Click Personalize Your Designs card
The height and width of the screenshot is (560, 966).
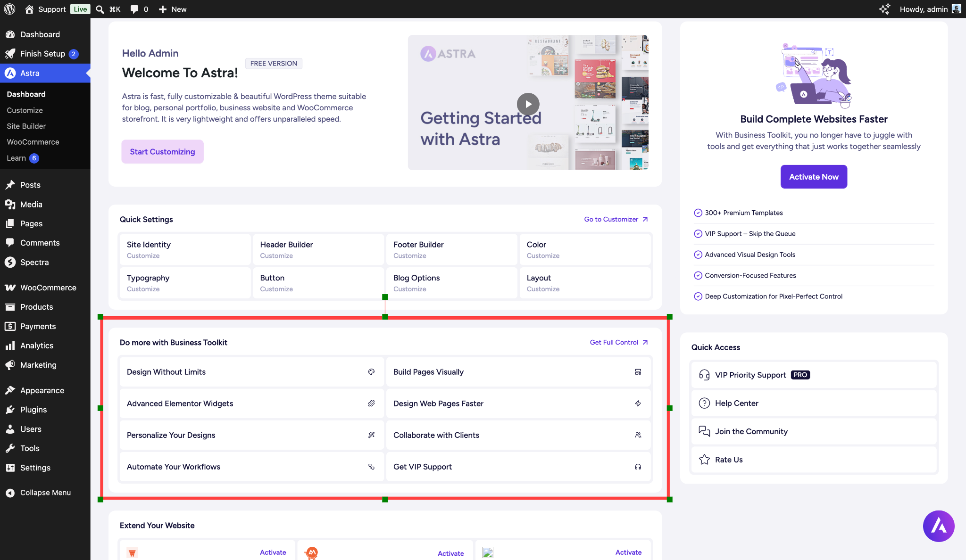tap(252, 435)
